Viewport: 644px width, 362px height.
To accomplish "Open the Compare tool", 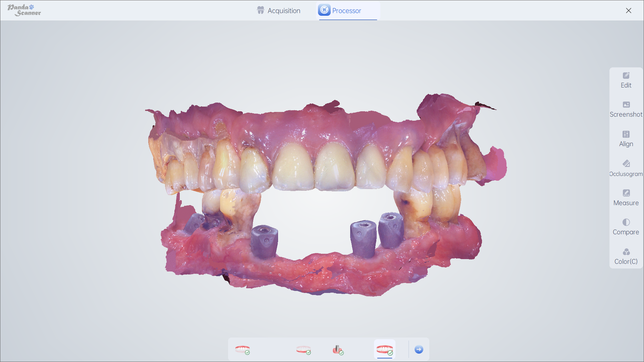I will (626, 226).
